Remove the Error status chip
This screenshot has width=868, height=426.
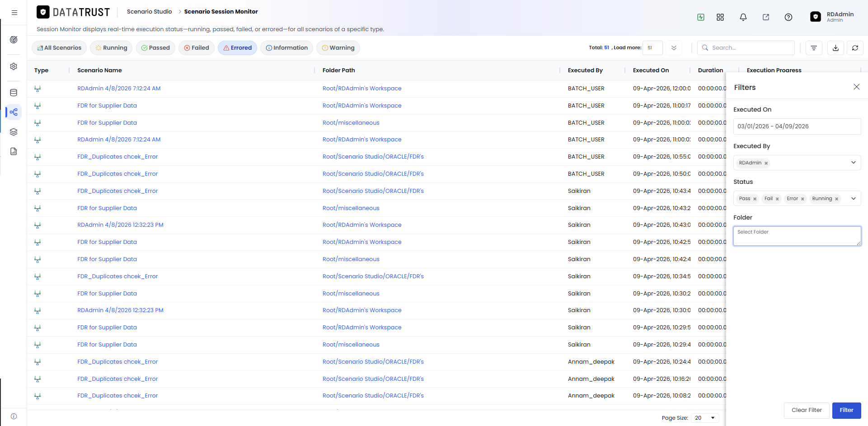802,199
